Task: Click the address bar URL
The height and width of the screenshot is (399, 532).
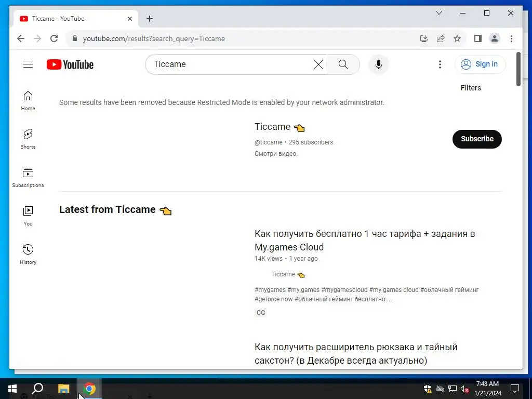Action: tap(154, 38)
